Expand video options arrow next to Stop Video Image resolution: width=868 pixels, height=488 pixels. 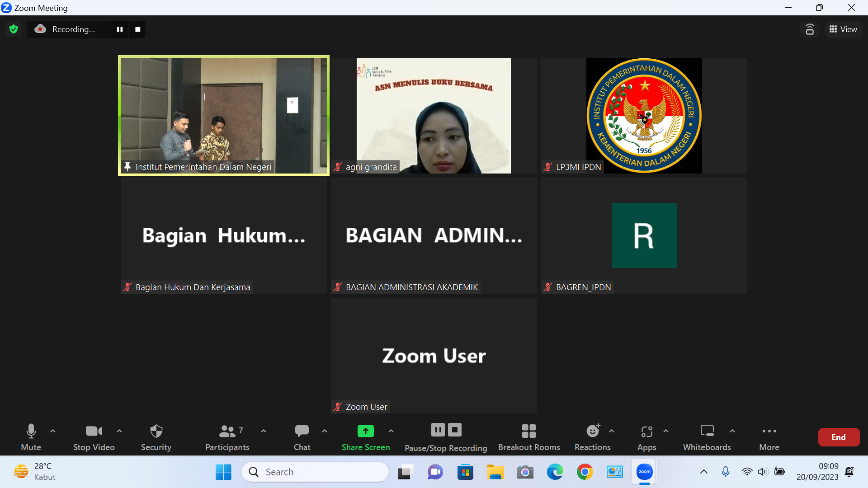pos(119,431)
